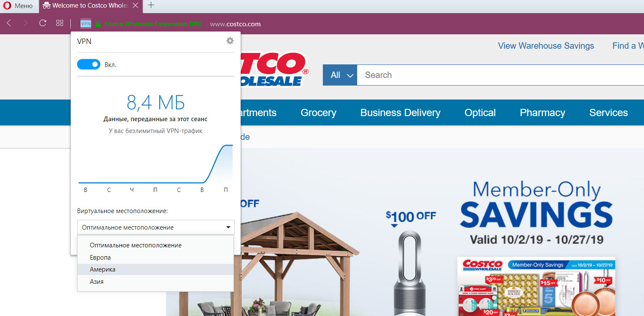Toggle the VPN Вкл. switch off
The height and width of the screenshot is (316, 644).
(89, 64)
